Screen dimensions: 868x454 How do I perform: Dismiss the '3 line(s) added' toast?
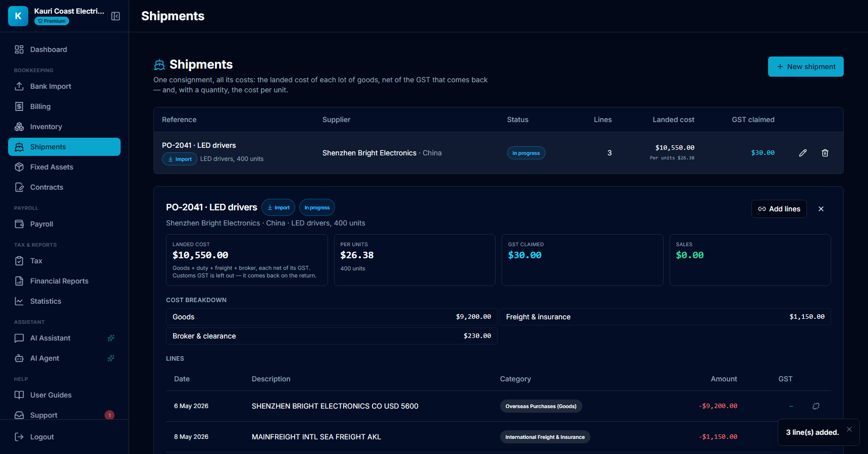[849, 429]
